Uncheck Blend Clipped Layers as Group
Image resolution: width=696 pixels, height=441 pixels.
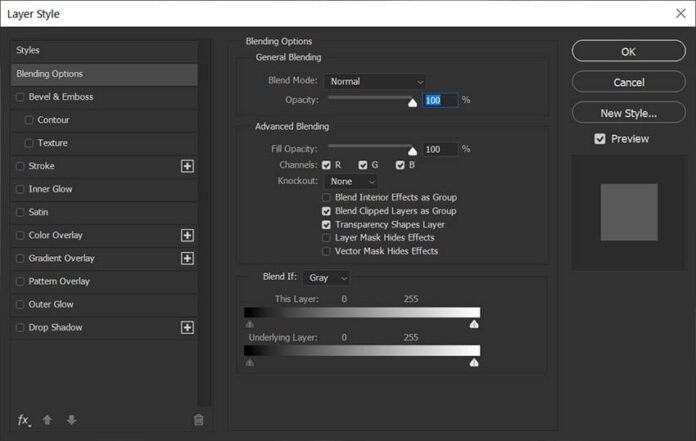pos(326,211)
